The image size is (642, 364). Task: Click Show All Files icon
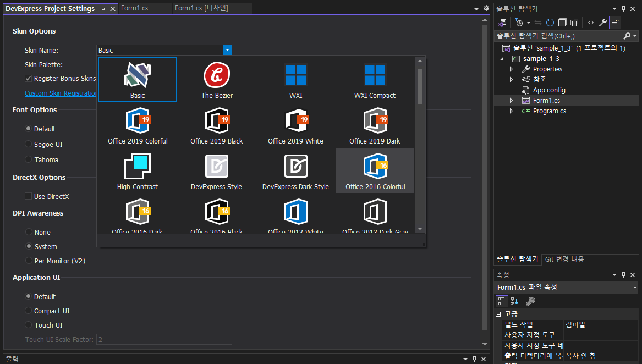coord(574,23)
